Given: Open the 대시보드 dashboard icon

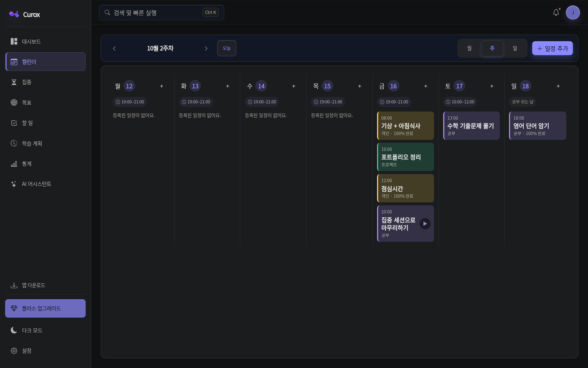Looking at the screenshot, I should coord(14,41).
